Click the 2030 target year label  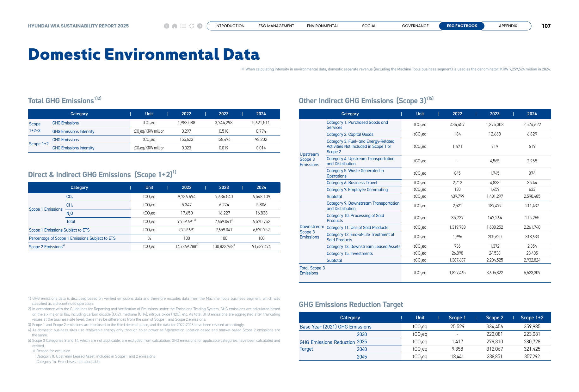pos(362,334)
